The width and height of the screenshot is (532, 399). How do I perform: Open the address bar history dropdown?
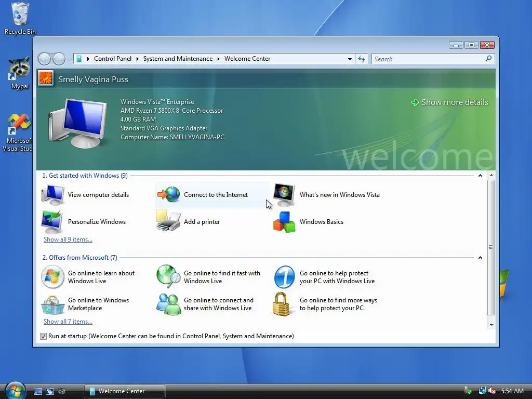pyautogui.click(x=350, y=59)
